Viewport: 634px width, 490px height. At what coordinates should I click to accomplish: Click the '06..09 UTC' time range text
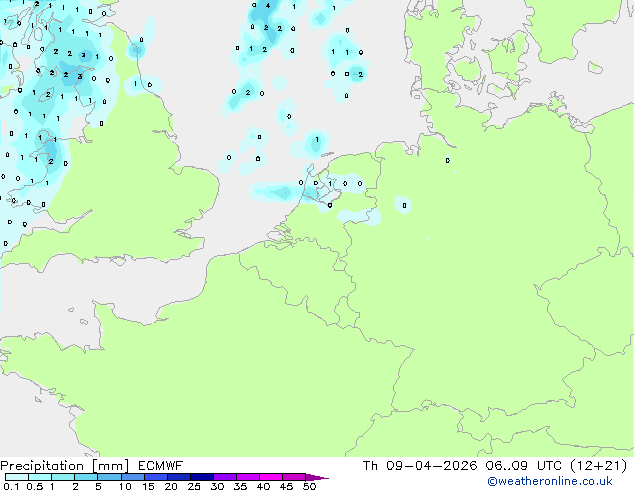click(524, 466)
